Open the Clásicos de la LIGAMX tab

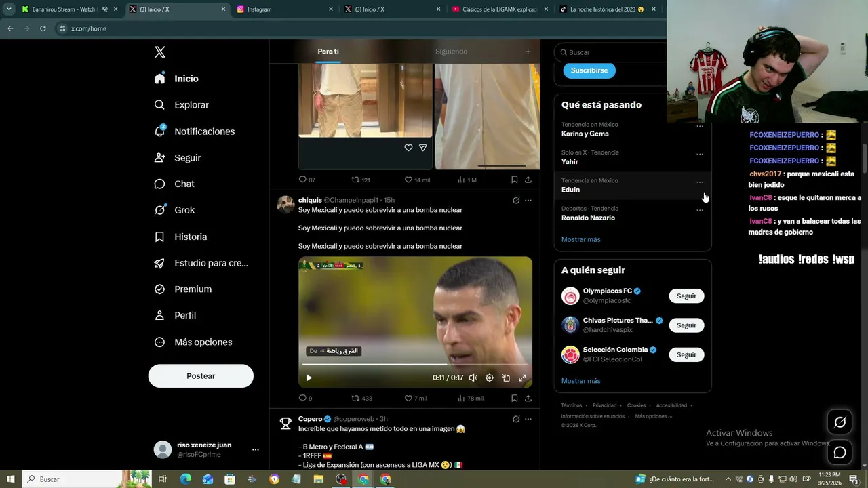click(x=499, y=9)
